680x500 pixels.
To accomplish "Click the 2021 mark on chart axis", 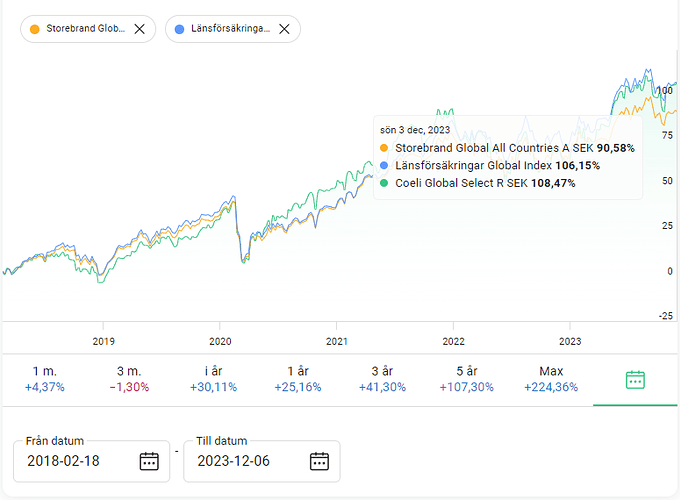I will coord(336,339).
